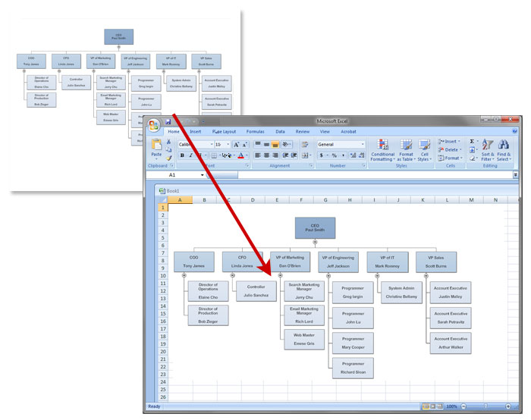Toggle Align Text Right
This screenshot has width=531, height=420.
[275, 155]
